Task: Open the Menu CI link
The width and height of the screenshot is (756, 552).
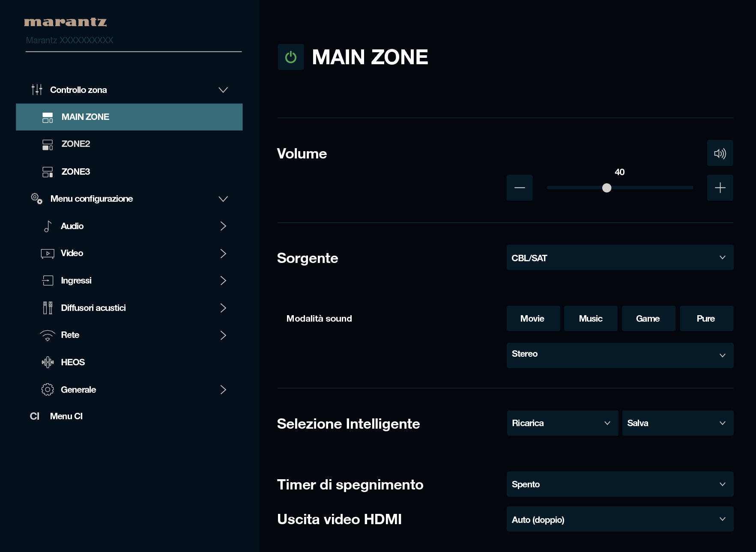Action: pos(66,416)
